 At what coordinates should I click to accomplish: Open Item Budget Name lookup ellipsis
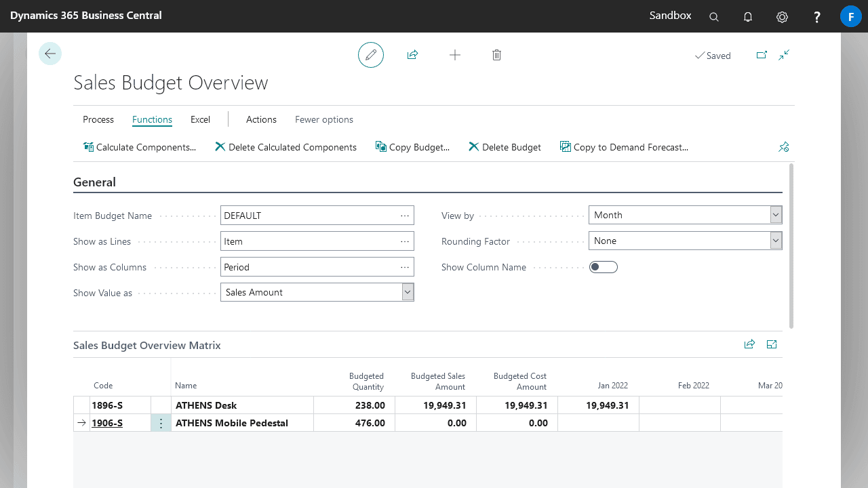(x=405, y=216)
